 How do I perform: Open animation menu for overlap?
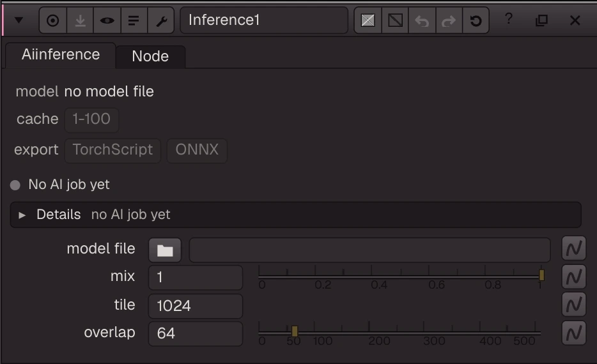coord(574,333)
